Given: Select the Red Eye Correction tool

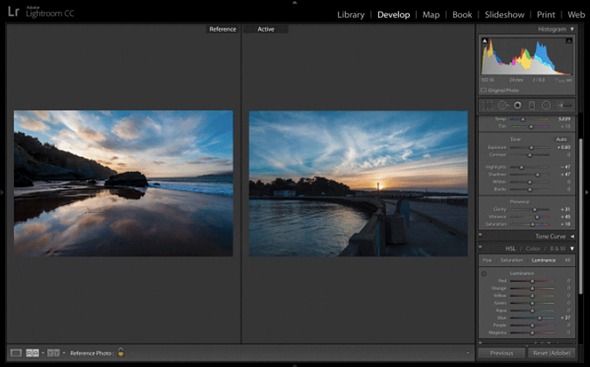Looking at the screenshot, I should 518,106.
